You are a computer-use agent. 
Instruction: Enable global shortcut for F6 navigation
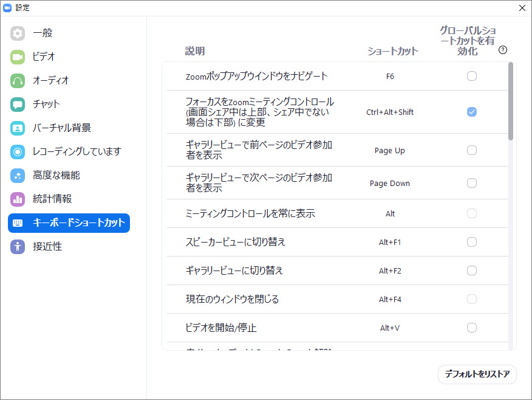point(472,76)
